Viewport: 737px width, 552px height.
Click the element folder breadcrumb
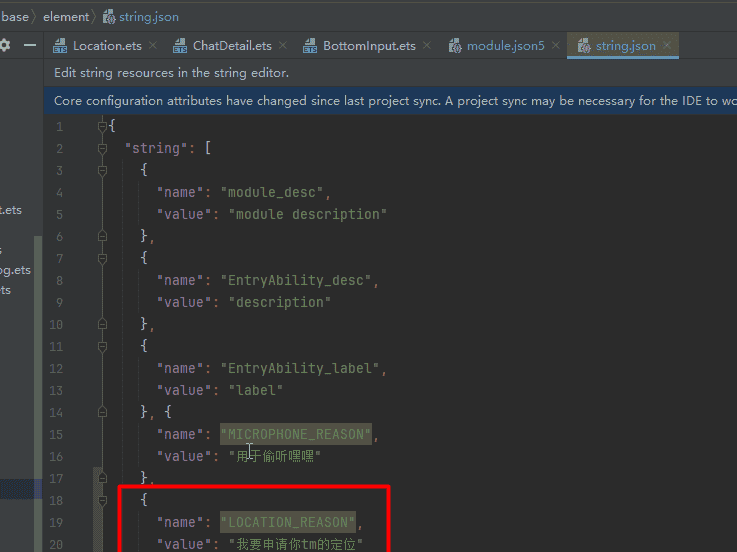click(66, 17)
